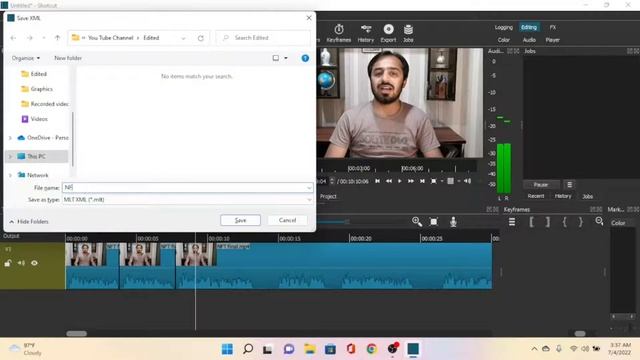Refresh the Edited folder listing
This screenshot has width=640, height=360.
click(200, 38)
